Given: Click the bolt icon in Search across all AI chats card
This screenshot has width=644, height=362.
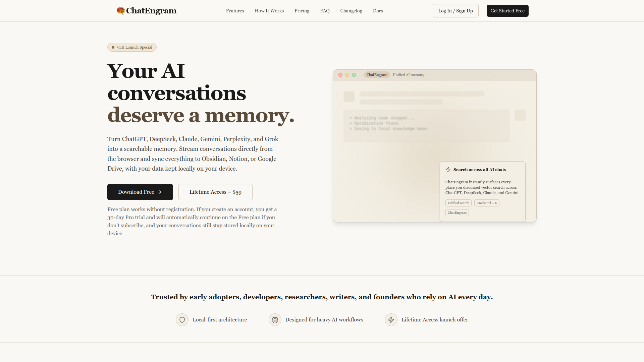Looking at the screenshot, I should (x=448, y=170).
